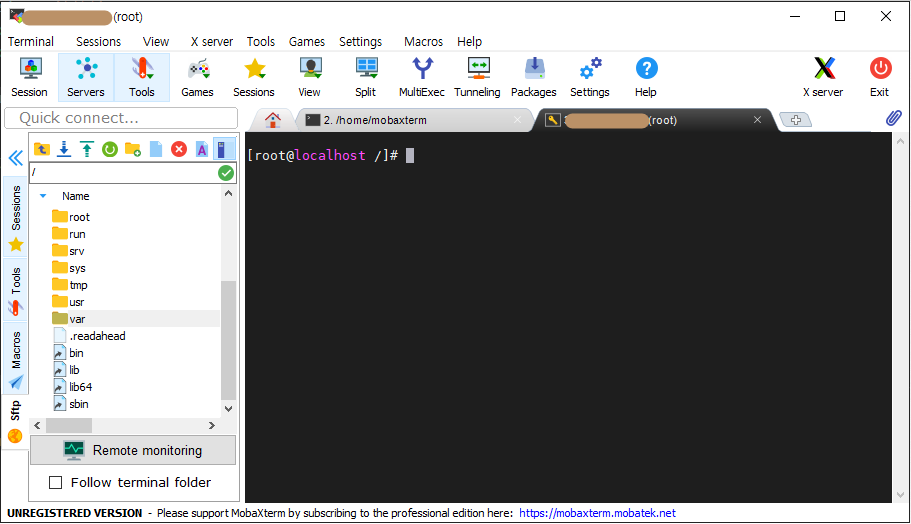Screen dimensions: 911x524
Task: Open the Servers toolbar icon
Action: click(x=86, y=77)
